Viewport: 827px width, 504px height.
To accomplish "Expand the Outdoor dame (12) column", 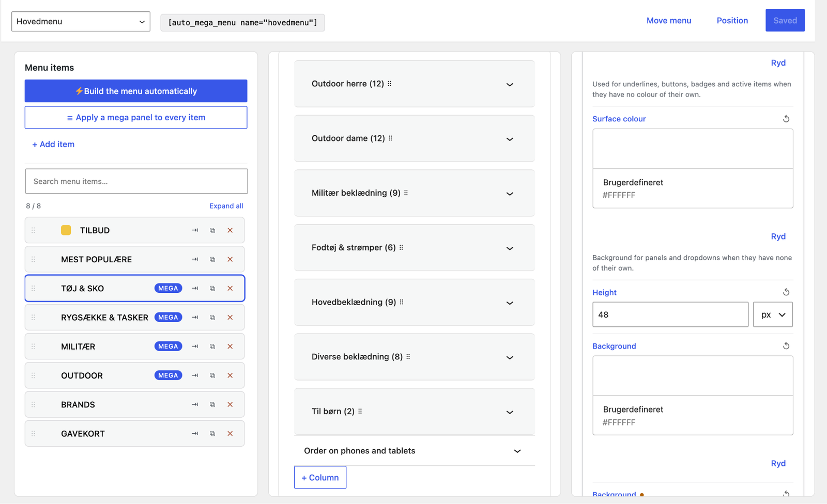I will pyautogui.click(x=510, y=139).
